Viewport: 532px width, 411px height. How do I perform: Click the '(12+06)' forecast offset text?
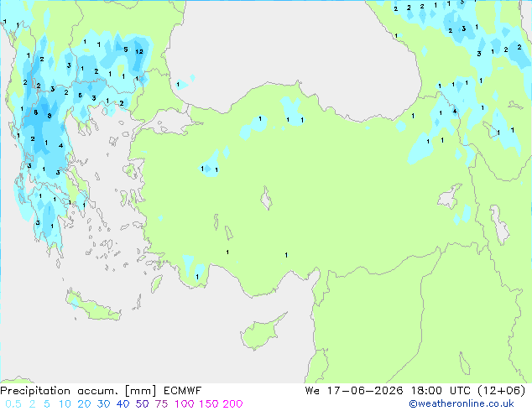pyautogui.click(x=502, y=391)
